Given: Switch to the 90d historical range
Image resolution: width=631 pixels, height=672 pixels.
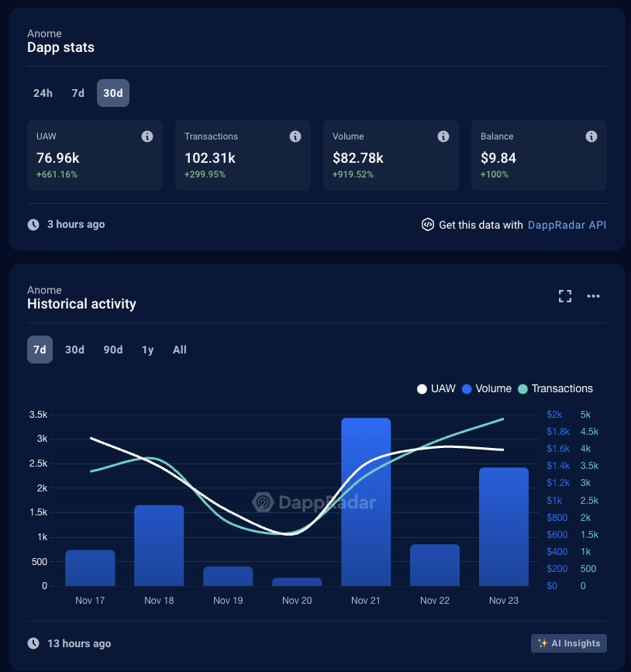Looking at the screenshot, I should [x=112, y=350].
